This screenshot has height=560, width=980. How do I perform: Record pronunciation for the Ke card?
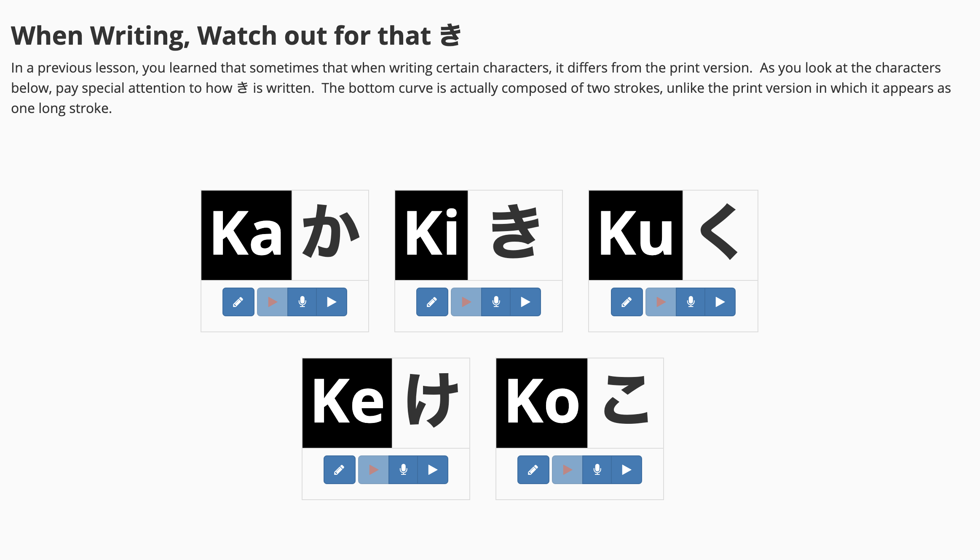tap(403, 470)
